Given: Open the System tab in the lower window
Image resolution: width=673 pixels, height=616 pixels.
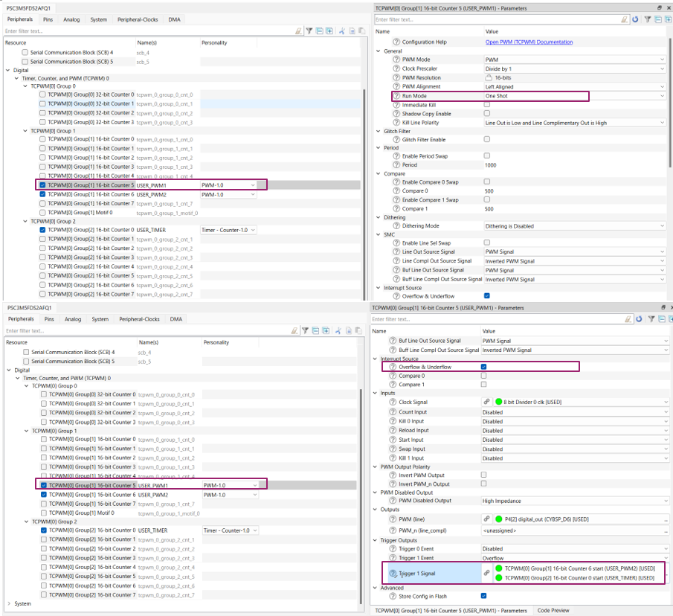Looking at the screenshot, I should pyautogui.click(x=100, y=319).
